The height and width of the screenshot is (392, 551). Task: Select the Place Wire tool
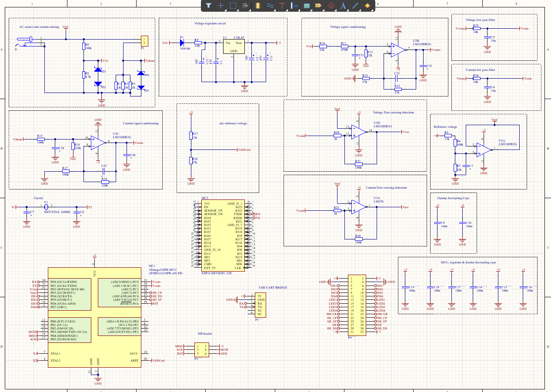270,6
